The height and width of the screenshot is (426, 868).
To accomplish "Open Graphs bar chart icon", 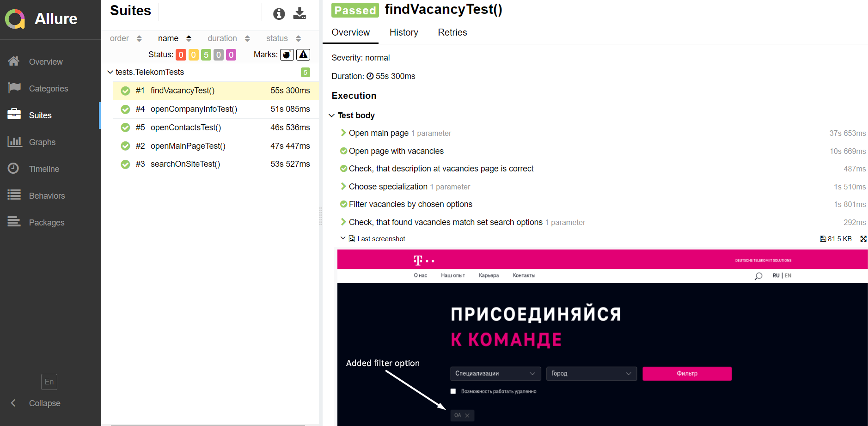I will point(14,141).
